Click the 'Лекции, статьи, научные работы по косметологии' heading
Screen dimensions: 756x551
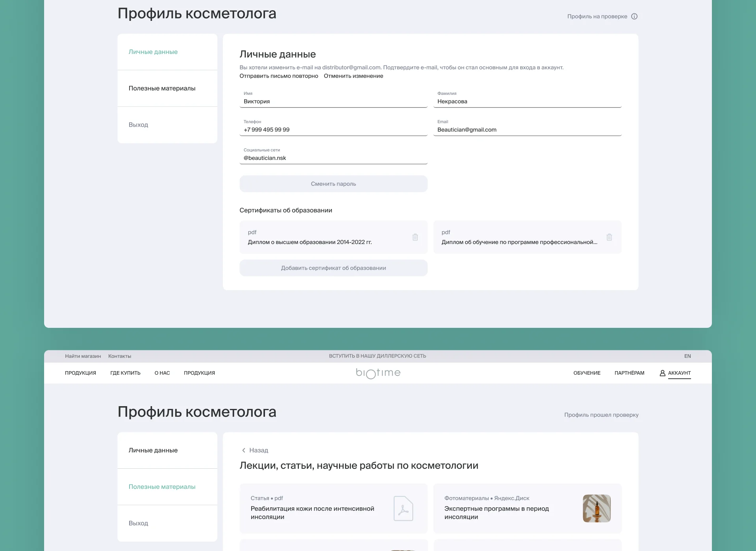pyautogui.click(x=359, y=466)
